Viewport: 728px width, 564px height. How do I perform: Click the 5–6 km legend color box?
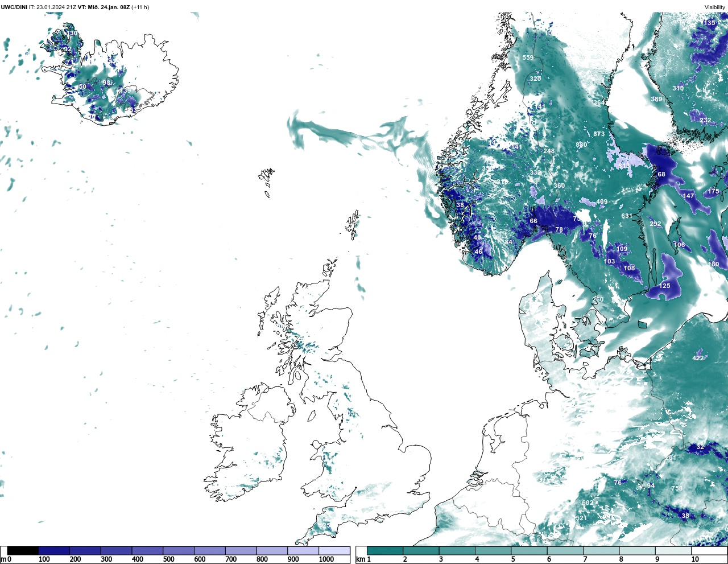click(x=529, y=550)
